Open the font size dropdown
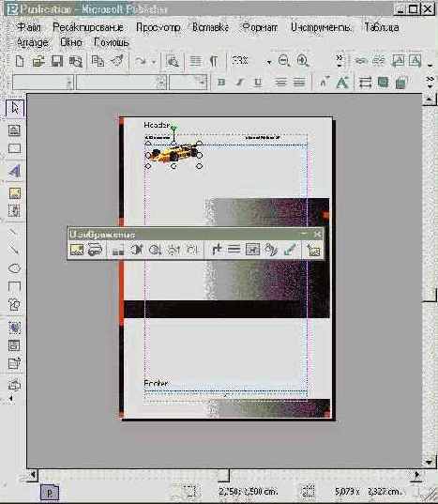The image size is (438, 504). coord(202,83)
